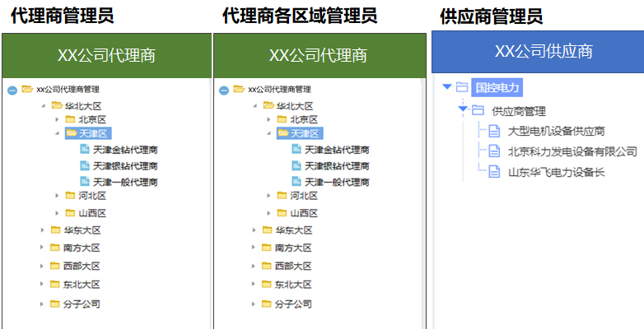This screenshot has width=644, height=329.
Task: Open 北京科力发电设备有限公司 entry
Action: pos(572,151)
